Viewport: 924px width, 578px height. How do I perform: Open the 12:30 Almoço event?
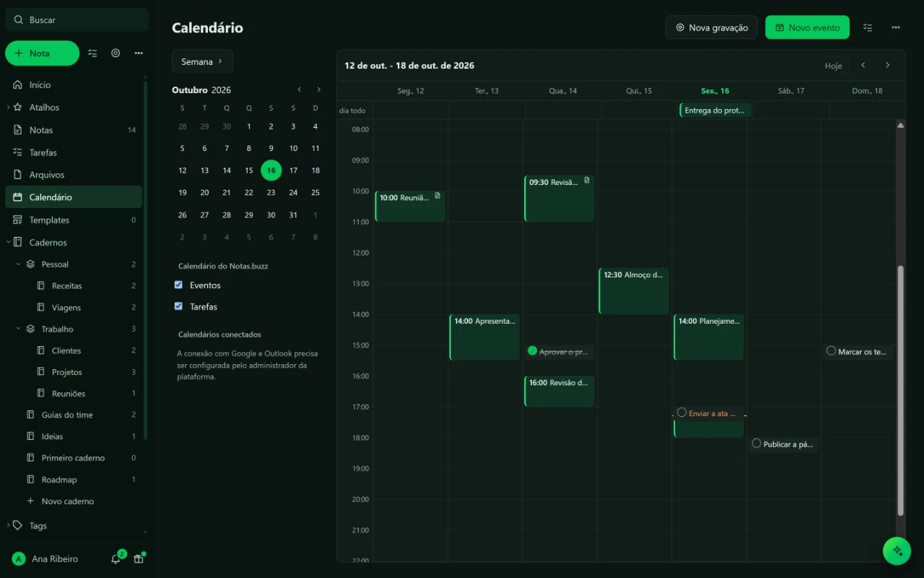(634, 290)
